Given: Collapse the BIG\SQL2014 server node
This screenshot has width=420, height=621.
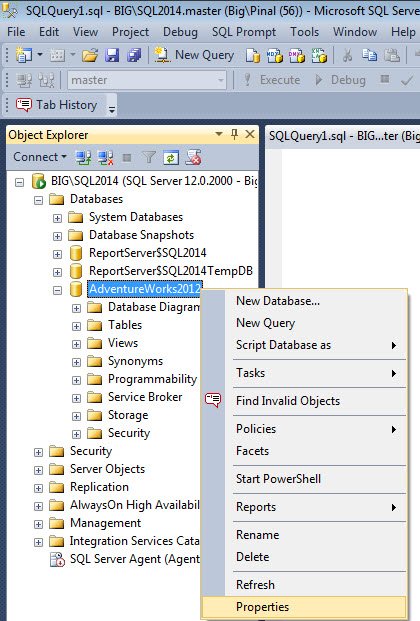Looking at the screenshot, I should point(19,183).
